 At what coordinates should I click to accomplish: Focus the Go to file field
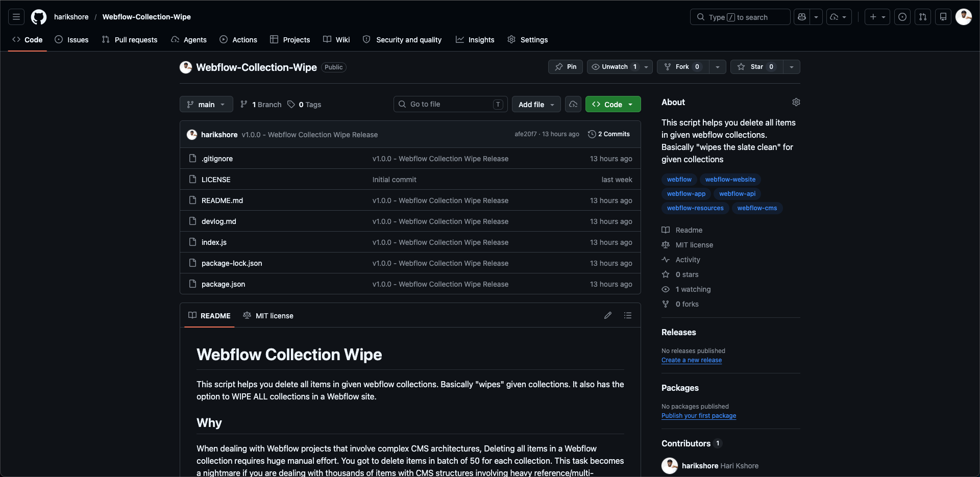tap(451, 104)
